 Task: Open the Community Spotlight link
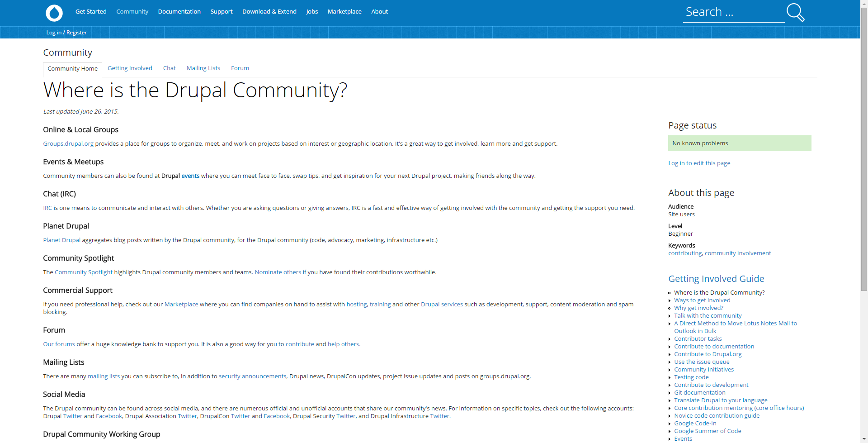[x=84, y=272]
